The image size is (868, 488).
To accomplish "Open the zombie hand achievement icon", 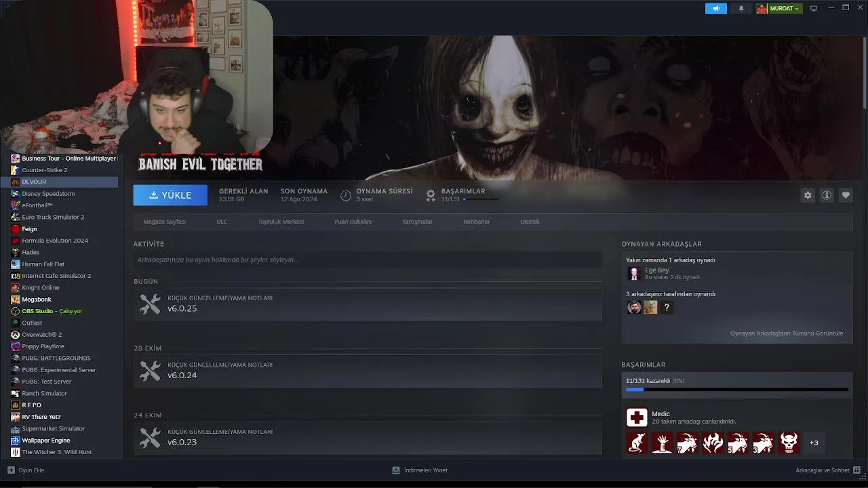I will pyautogui.click(x=663, y=443).
